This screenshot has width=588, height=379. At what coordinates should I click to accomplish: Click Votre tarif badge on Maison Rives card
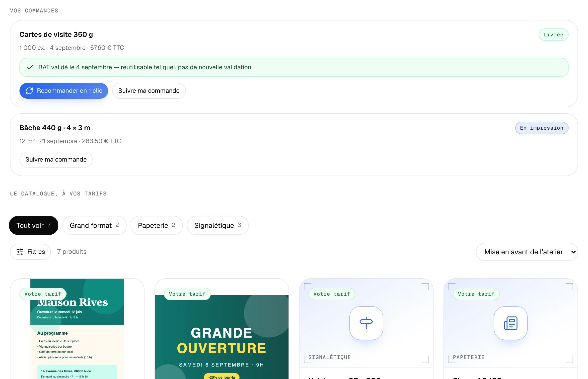(43, 294)
